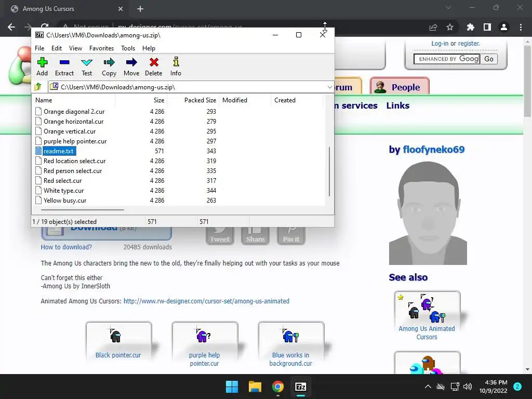Image resolution: width=532 pixels, height=399 pixels.
Task: Select Yellow busy.cur file
Action: coord(65,201)
